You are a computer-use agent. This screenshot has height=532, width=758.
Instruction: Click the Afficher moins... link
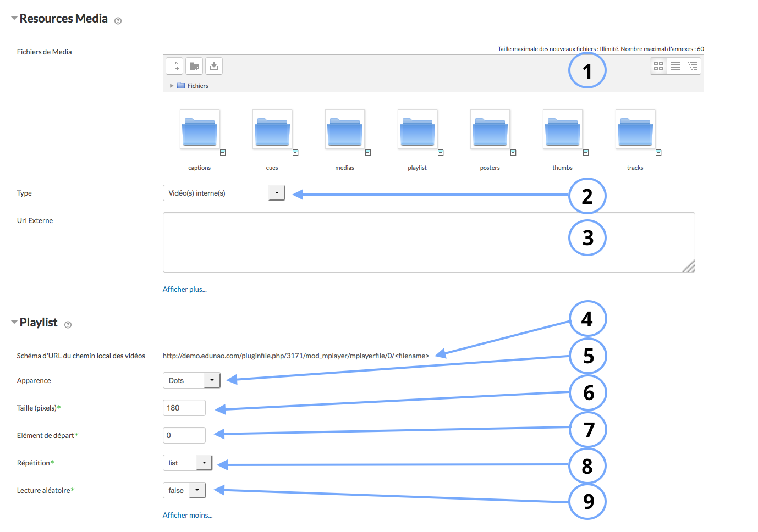[x=187, y=515]
